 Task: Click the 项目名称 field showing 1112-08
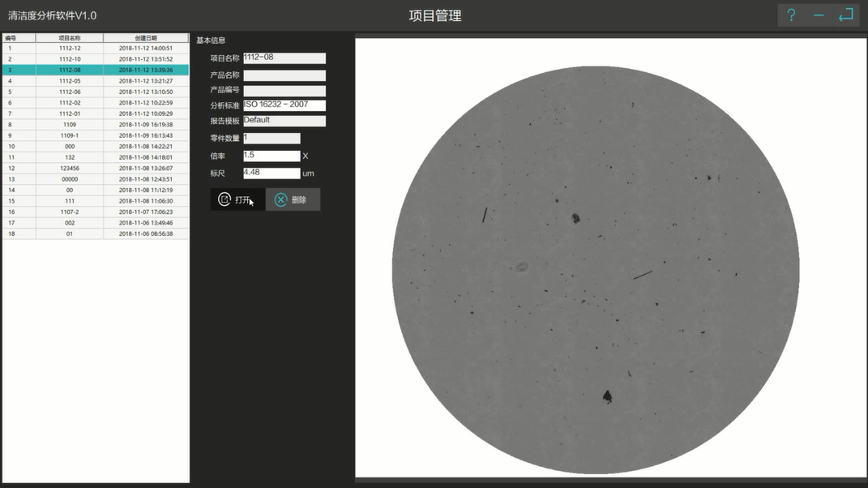[284, 58]
